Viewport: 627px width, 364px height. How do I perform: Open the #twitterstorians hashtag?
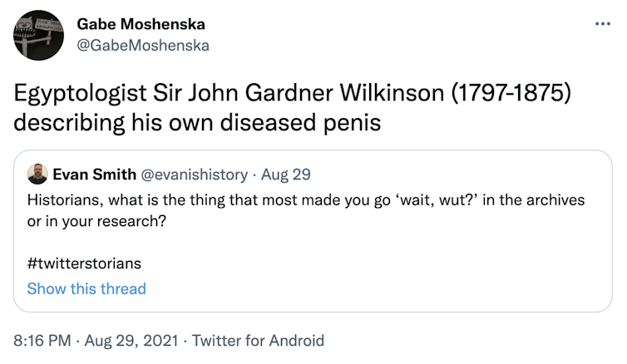(x=84, y=263)
